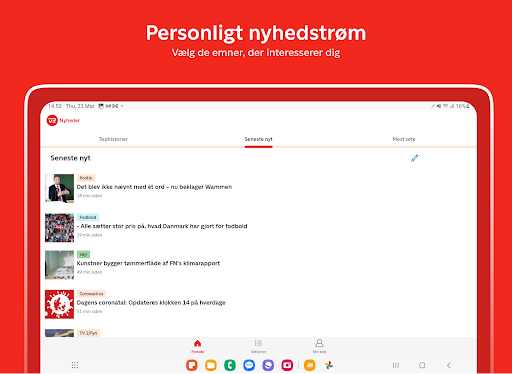Launch the blue Messages app in dock
This screenshot has height=374, width=512.
click(x=249, y=365)
